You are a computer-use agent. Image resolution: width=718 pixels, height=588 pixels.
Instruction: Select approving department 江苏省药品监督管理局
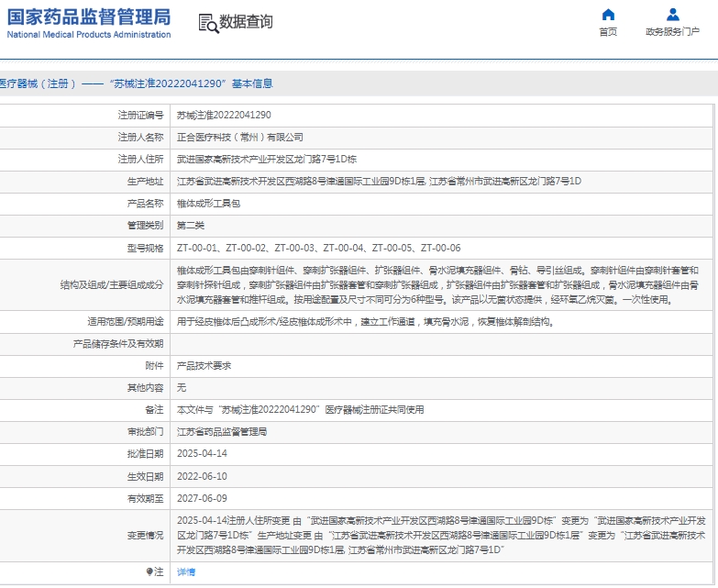click(222, 431)
